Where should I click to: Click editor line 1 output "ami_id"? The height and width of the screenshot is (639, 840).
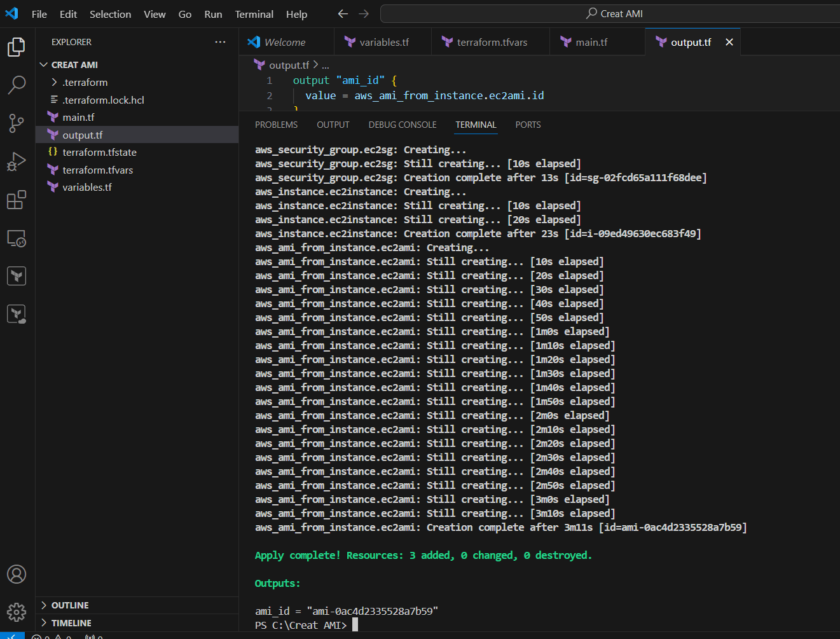coord(345,80)
